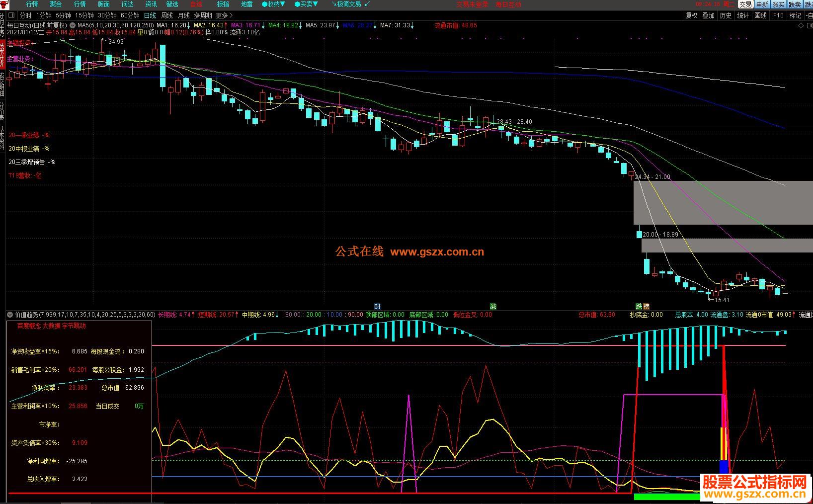Select 周线 weekly period tab
This screenshot has height=504, width=813.
click(166, 15)
